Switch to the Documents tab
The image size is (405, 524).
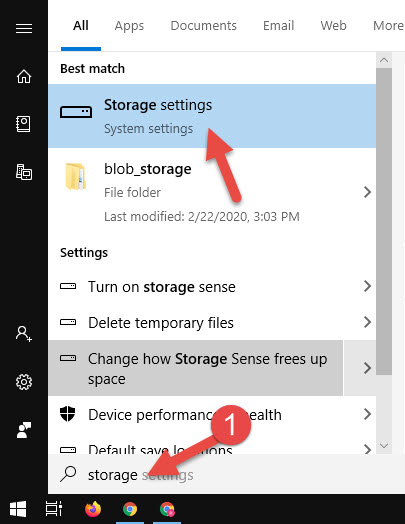[204, 26]
